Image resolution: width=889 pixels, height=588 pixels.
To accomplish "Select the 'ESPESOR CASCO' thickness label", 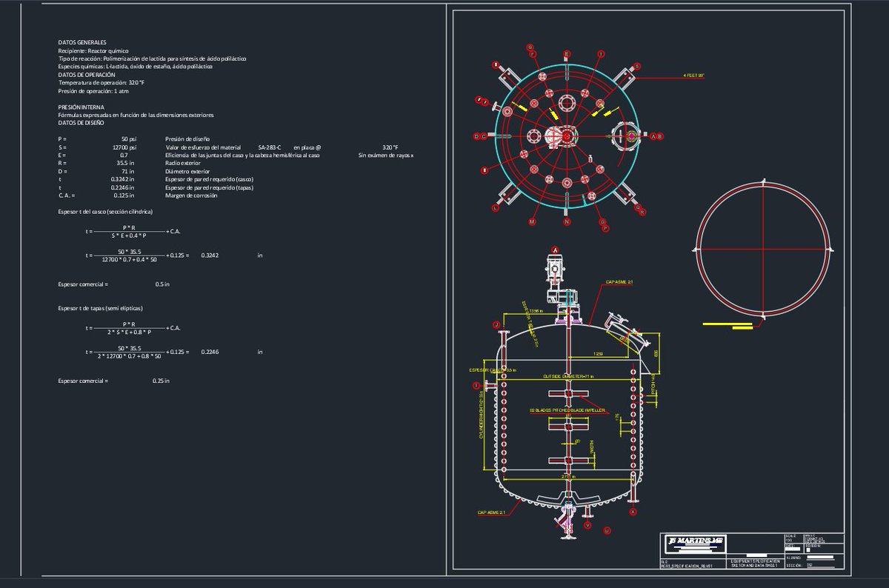I will pos(493,370).
